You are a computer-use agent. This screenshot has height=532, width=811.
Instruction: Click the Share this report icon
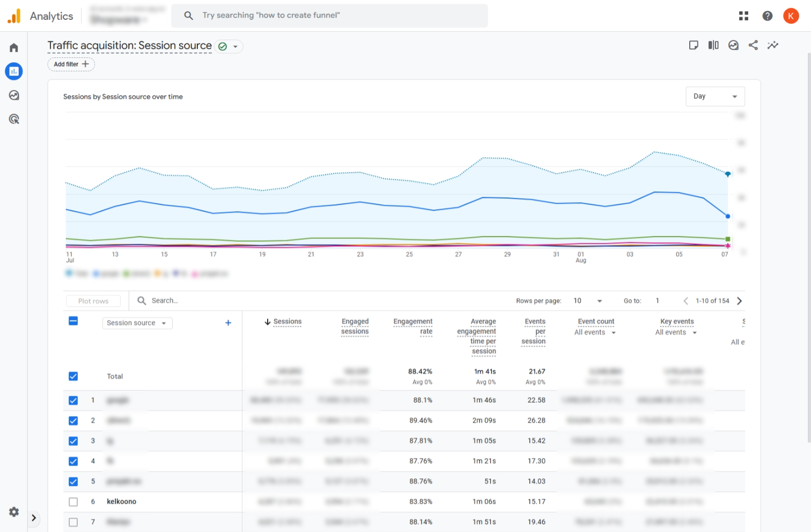(753, 46)
